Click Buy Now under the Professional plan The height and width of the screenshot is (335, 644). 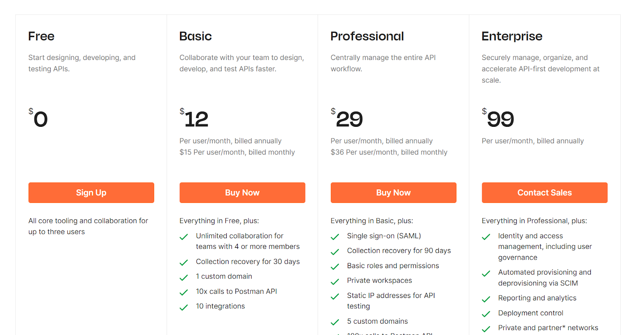click(x=393, y=192)
